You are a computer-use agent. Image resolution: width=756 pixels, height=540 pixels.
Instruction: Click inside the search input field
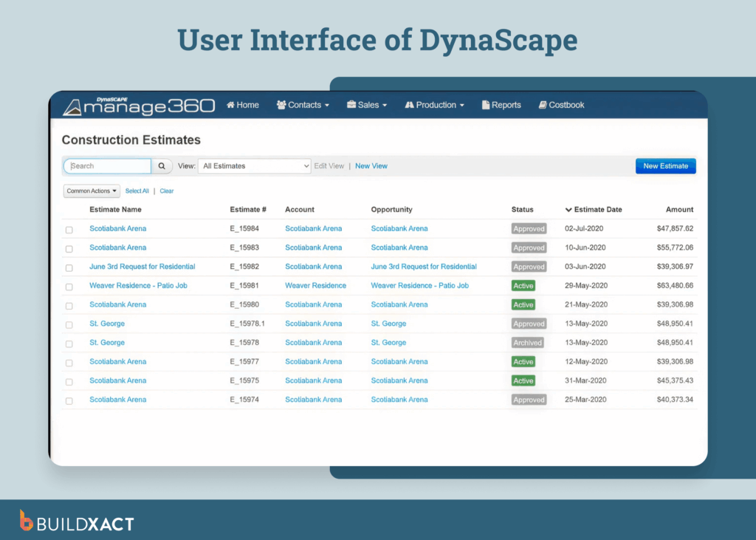[x=107, y=165]
